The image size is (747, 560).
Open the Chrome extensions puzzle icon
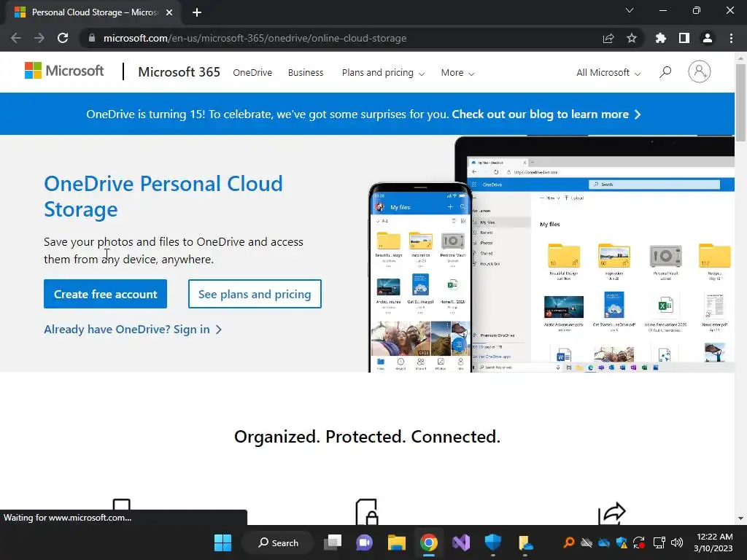[660, 38]
